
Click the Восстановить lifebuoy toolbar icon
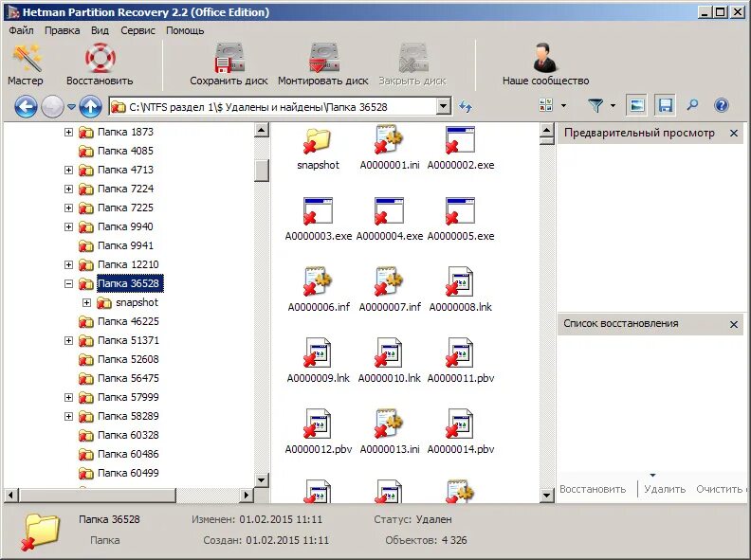[100, 59]
